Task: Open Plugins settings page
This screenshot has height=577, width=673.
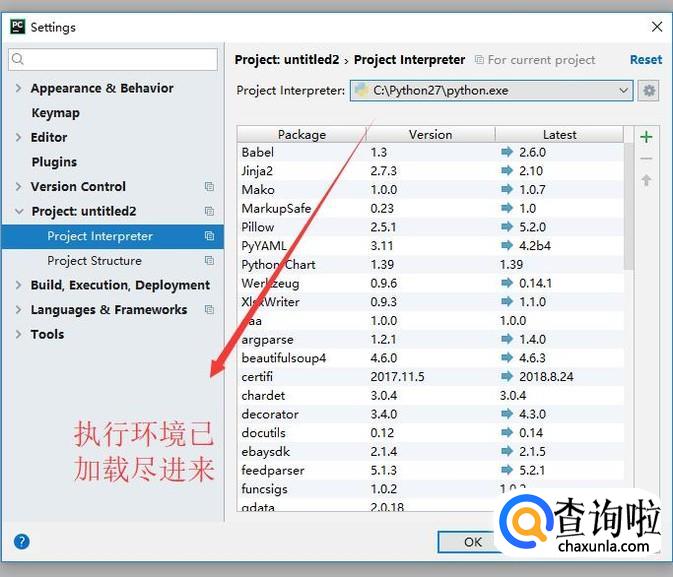Action: 54,162
